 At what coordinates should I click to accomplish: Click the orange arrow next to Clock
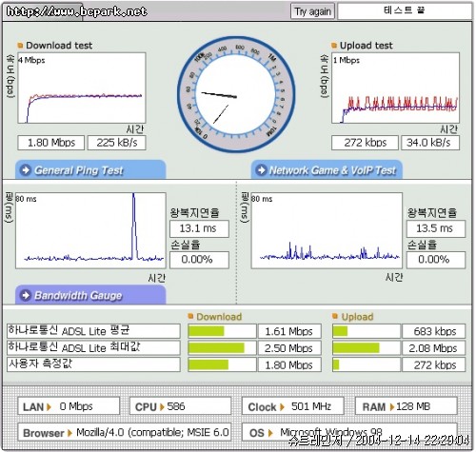pos(282,406)
